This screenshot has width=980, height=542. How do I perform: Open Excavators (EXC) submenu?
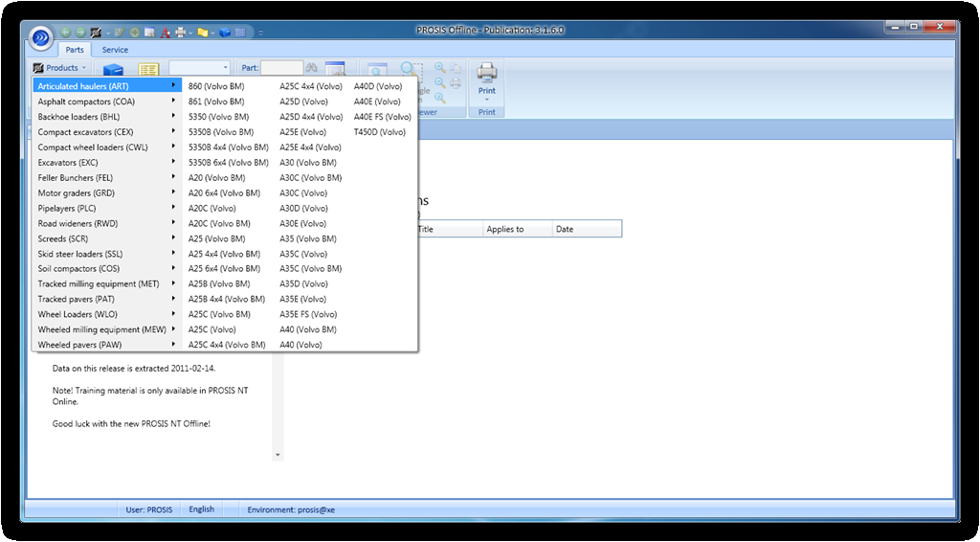[107, 163]
